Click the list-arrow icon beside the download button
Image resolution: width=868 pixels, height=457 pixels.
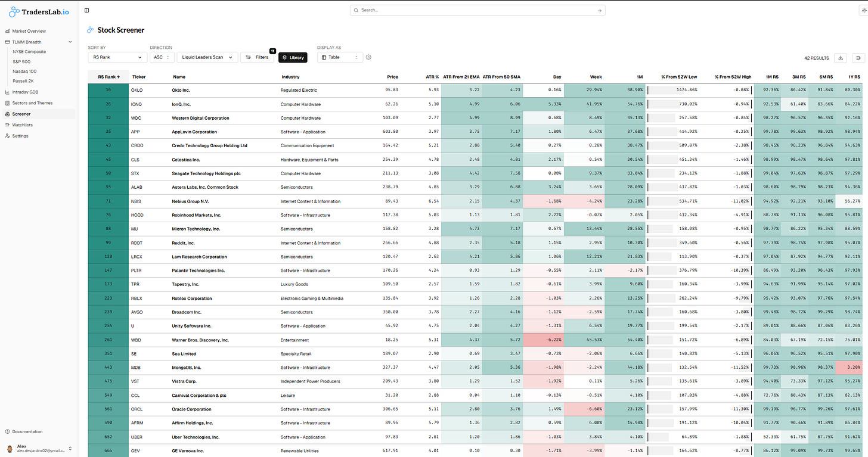tap(859, 58)
